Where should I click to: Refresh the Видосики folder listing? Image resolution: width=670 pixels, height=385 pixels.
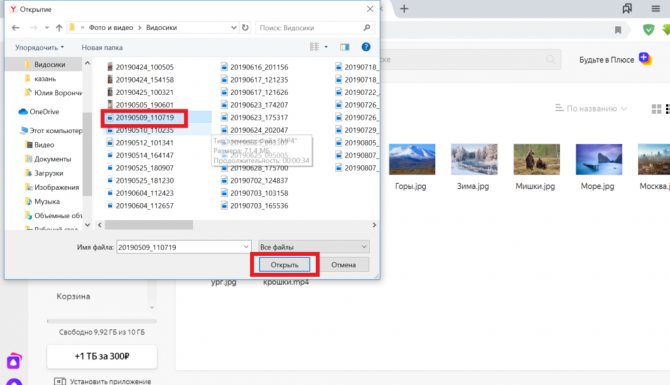click(x=245, y=28)
